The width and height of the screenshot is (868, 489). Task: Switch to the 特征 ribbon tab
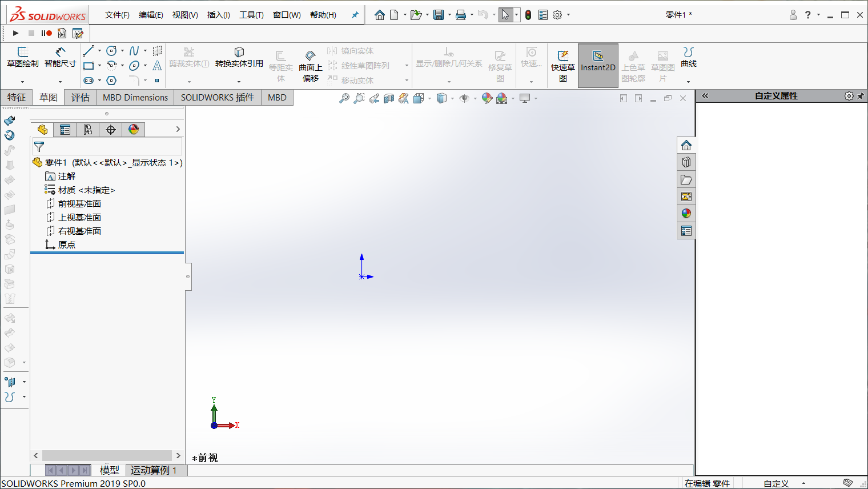[x=17, y=98]
